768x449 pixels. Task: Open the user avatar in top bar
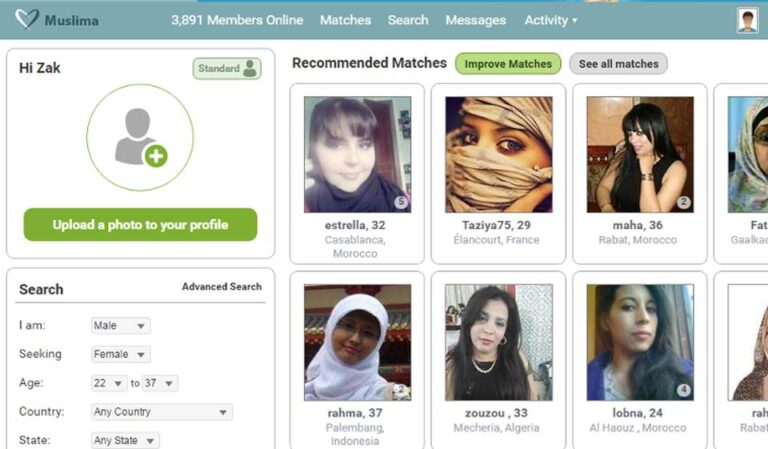(747, 21)
